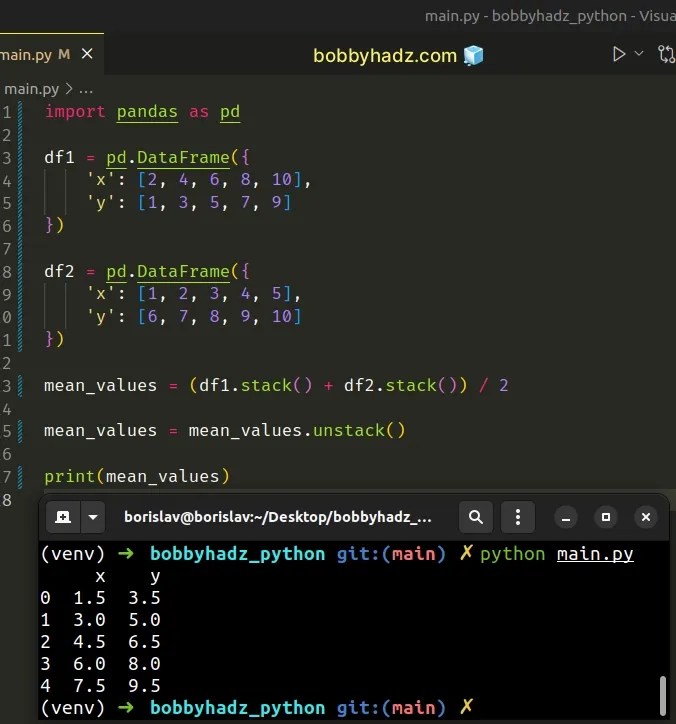Minimize the terminal window

566,517
